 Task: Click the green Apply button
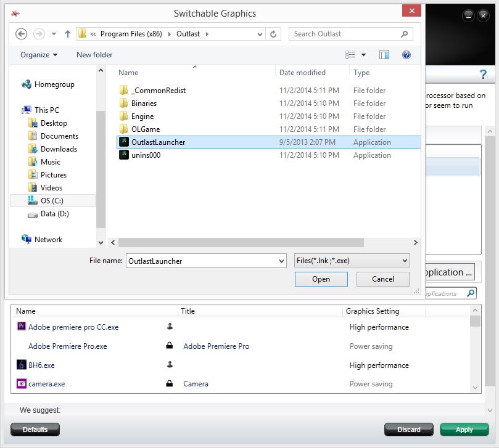click(x=464, y=430)
